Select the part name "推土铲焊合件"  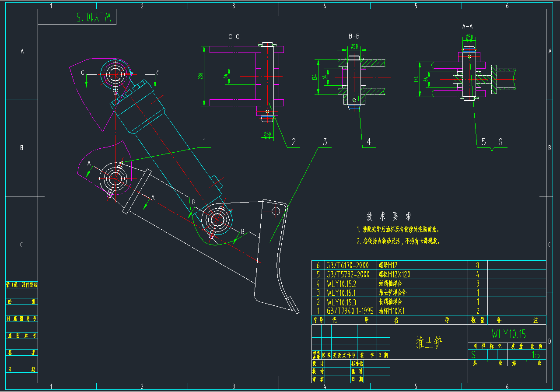click(x=392, y=293)
